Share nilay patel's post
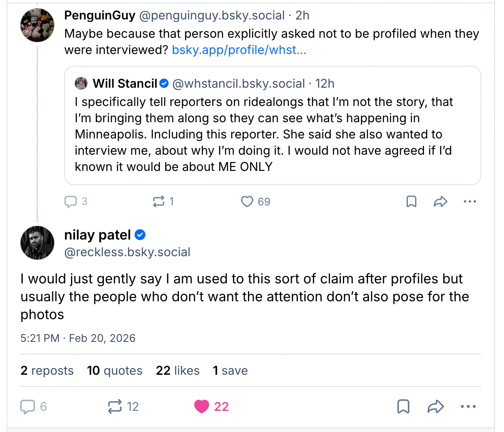The image size is (504, 432). (435, 406)
